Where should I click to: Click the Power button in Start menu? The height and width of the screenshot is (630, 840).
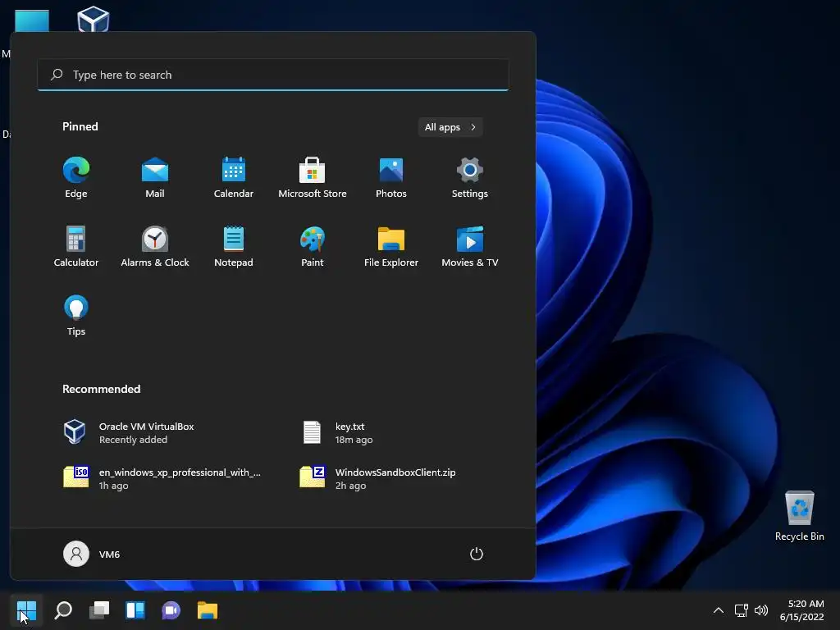pyautogui.click(x=477, y=554)
